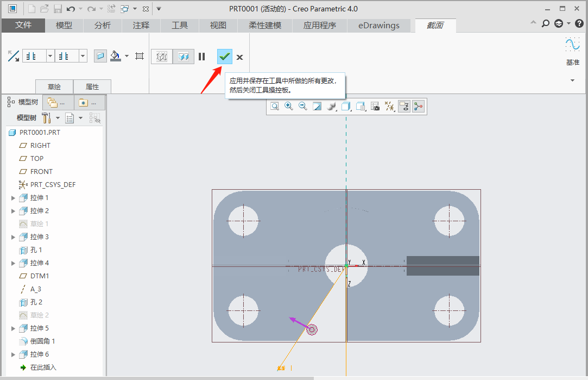Switch to the 应用程序 ribbon tab
The image size is (588, 380).
click(320, 26)
